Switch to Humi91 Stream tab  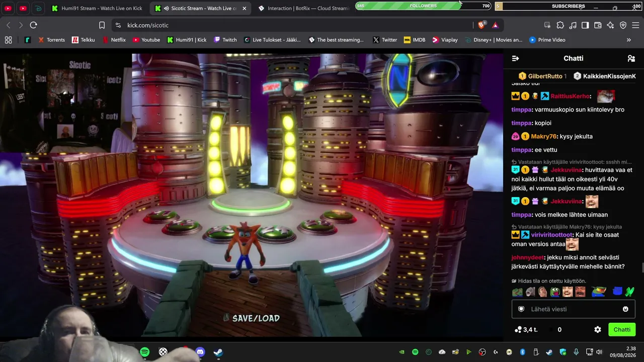97,9
